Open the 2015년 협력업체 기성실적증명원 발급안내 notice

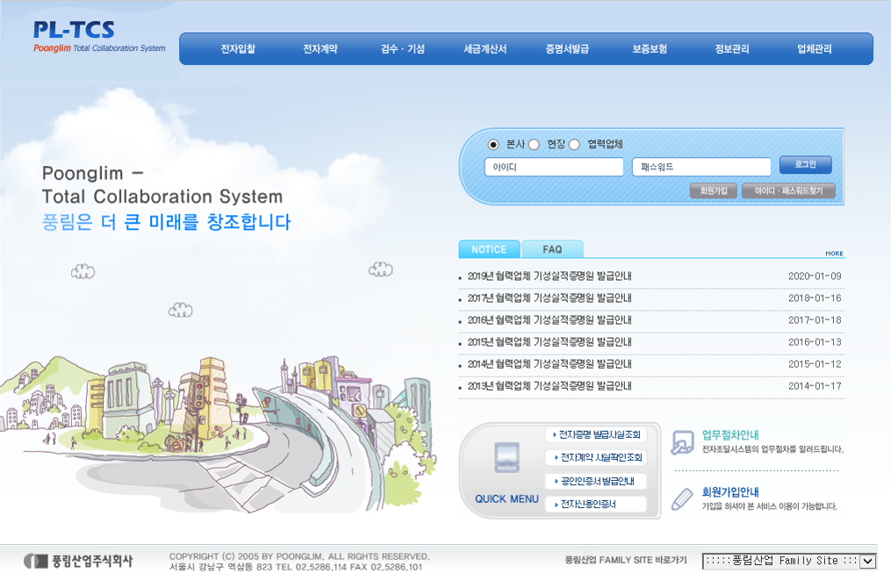coord(550,342)
